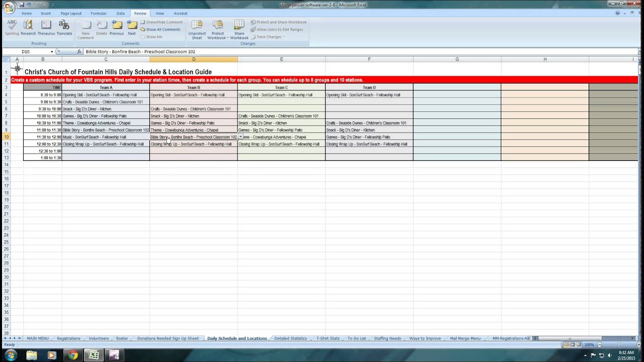Open Chrome from taskbar
Image resolution: width=644 pixels, height=362 pixels.
(x=73, y=355)
